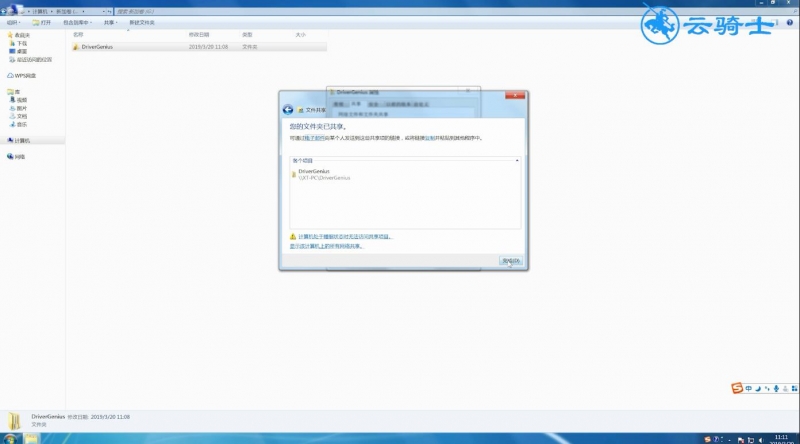Select the DriverGenius folder in Explorer list
800x444 pixels.
[199, 46]
